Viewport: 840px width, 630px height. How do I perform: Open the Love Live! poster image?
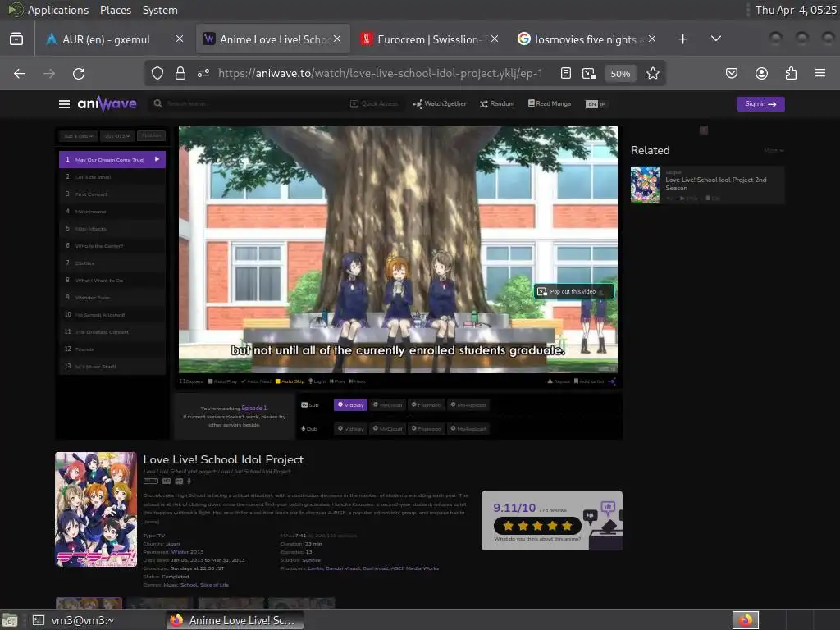click(96, 509)
